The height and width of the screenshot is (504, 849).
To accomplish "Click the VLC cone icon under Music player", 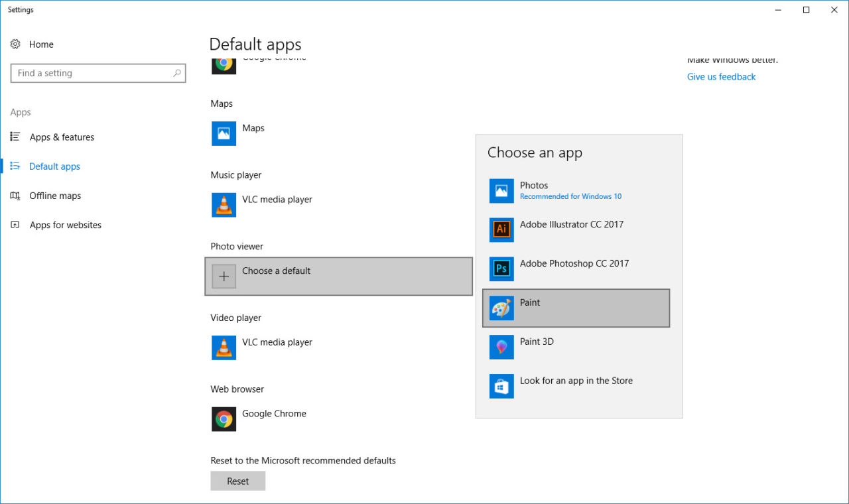I will (224, 205).
